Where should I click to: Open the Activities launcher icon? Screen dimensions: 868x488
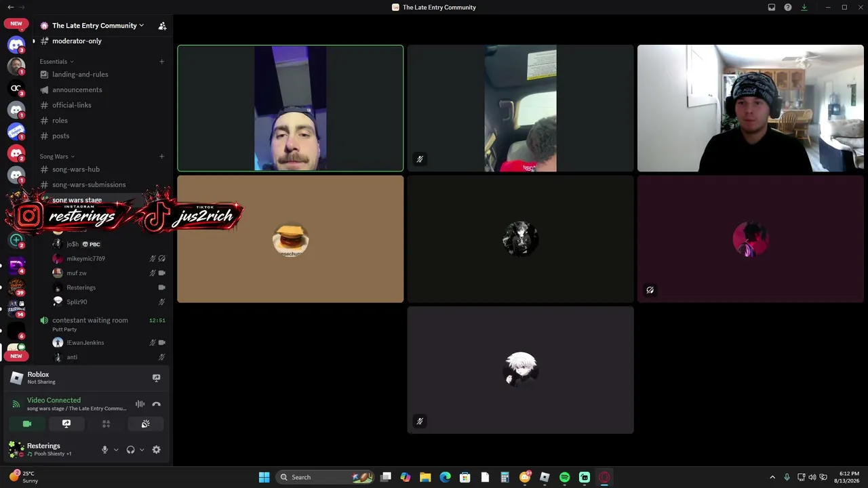click(106, 424)
